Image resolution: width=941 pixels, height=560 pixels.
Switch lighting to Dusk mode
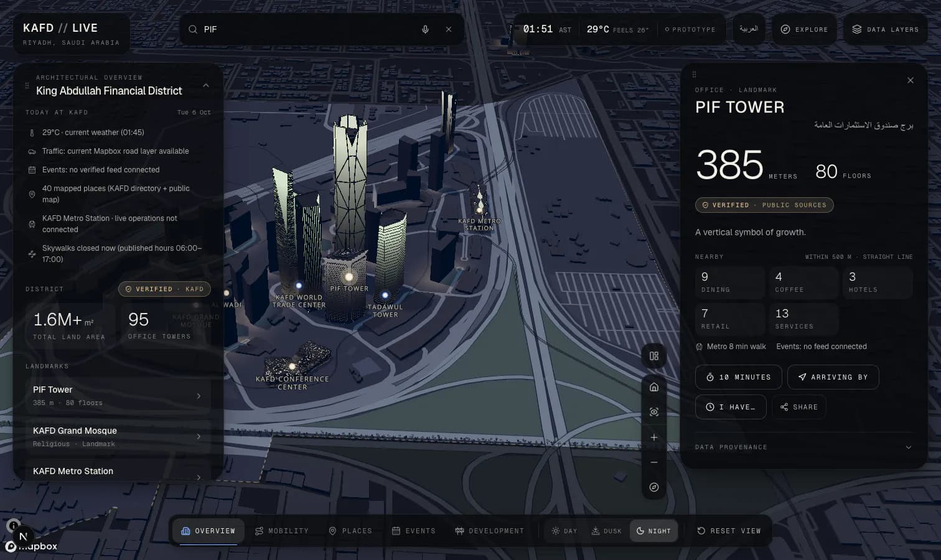click(x=606, y=531)
